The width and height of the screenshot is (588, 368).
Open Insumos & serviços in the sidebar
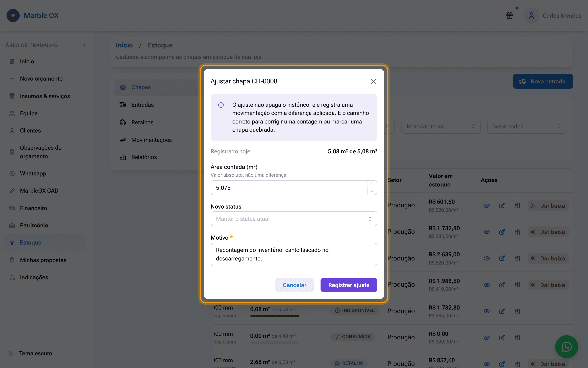point(45,96)
